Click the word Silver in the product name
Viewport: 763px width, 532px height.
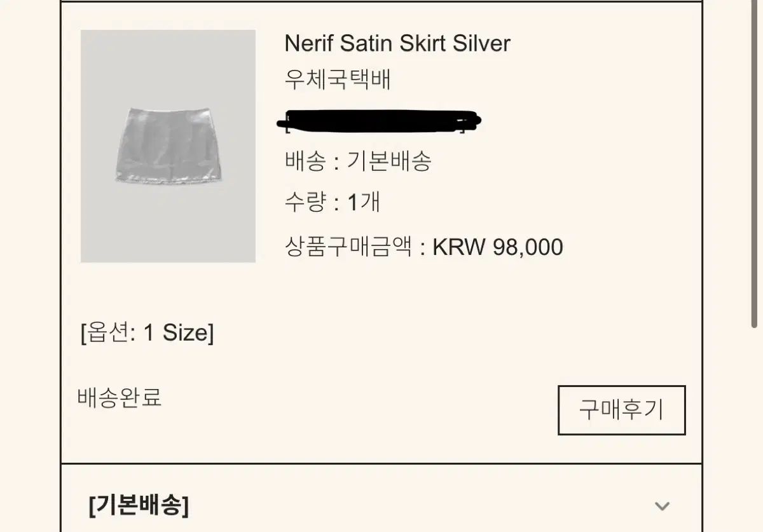click(481, 43)
